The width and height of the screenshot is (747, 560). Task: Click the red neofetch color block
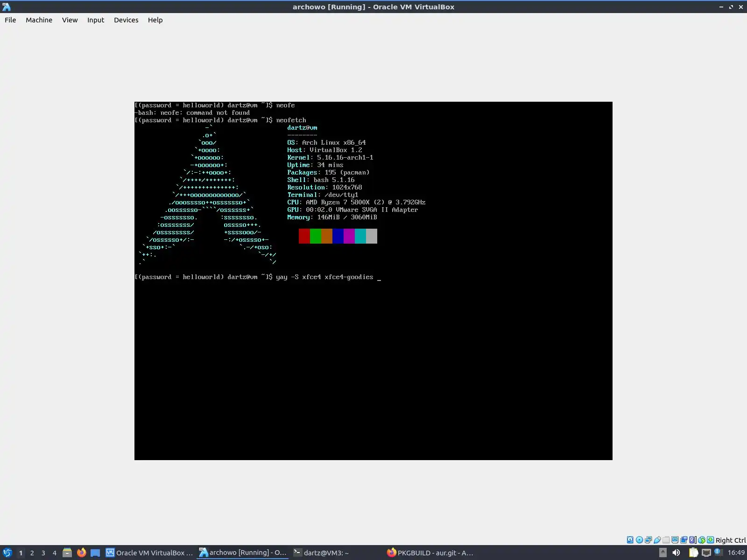(x=304, y=236)
